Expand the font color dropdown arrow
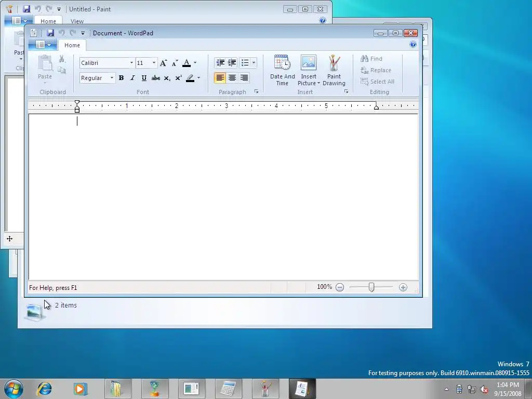The image size is (532, 399). point(195,63)
